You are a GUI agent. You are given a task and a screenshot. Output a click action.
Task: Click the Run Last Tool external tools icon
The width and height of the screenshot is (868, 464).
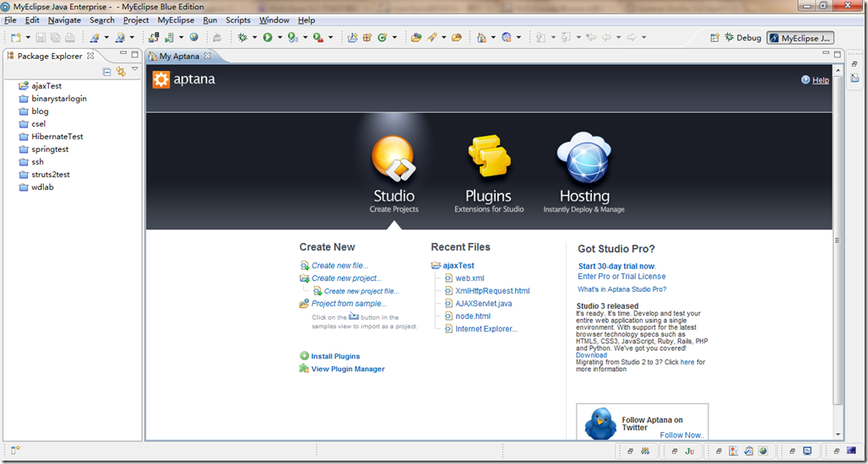317,38
